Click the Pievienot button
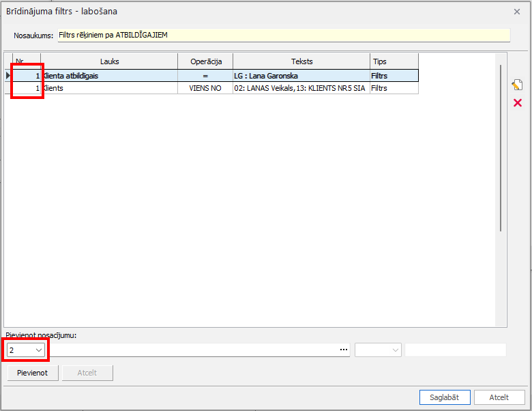 point(33,373)
